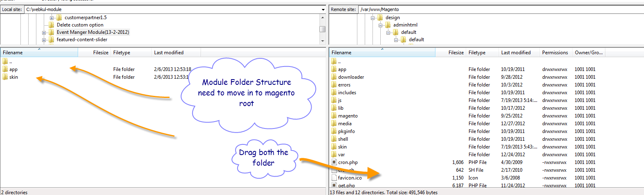Expand the Event Manger Module tree node
The image size is (644, 195).
pos(44,33)
